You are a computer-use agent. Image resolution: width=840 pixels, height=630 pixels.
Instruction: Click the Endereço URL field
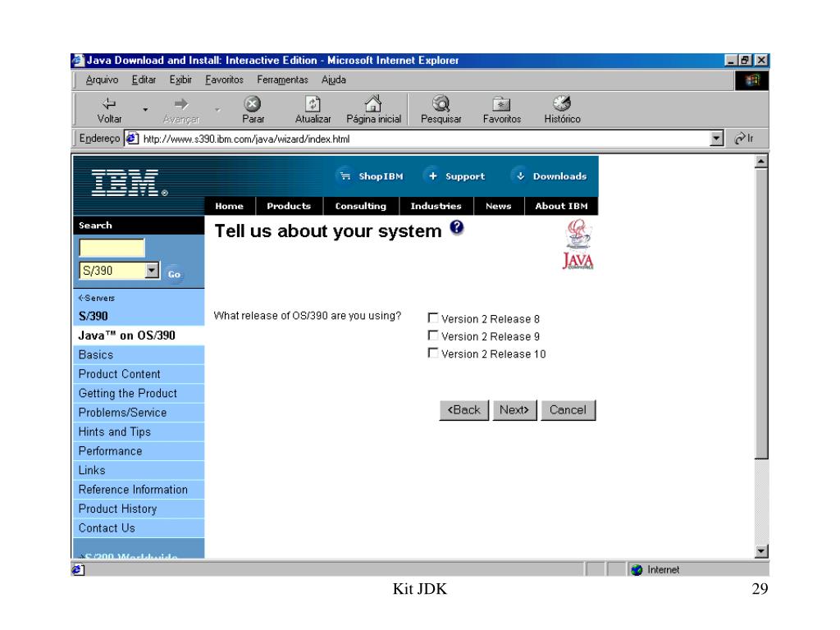pos(424,139)
